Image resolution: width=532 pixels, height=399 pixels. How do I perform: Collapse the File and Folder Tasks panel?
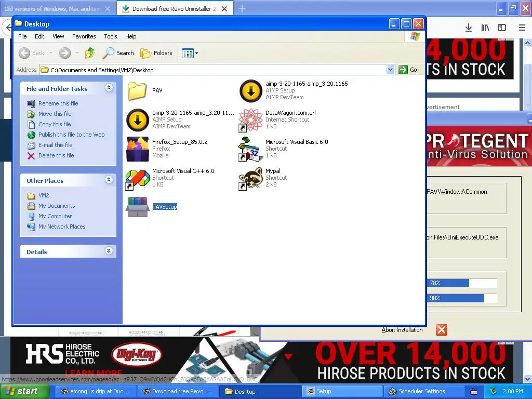tap(109, 88)
